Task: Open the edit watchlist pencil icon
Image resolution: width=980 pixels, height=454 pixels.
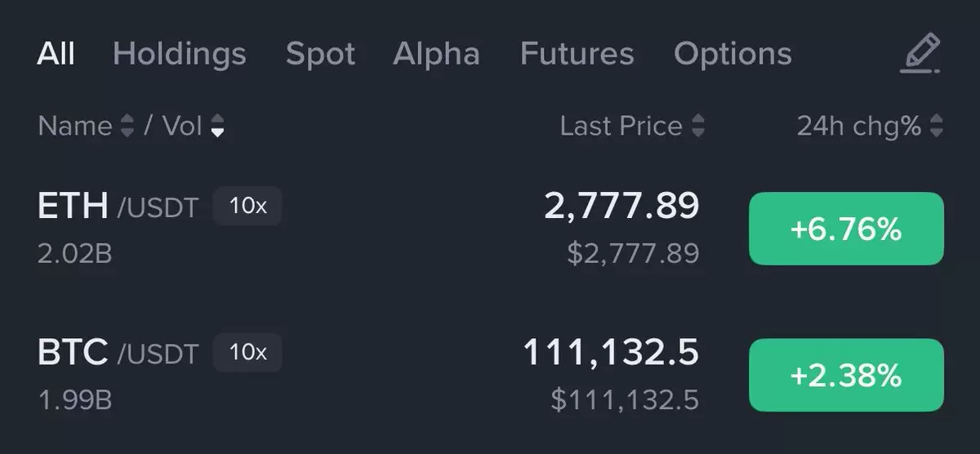Action: pos(920,54)
